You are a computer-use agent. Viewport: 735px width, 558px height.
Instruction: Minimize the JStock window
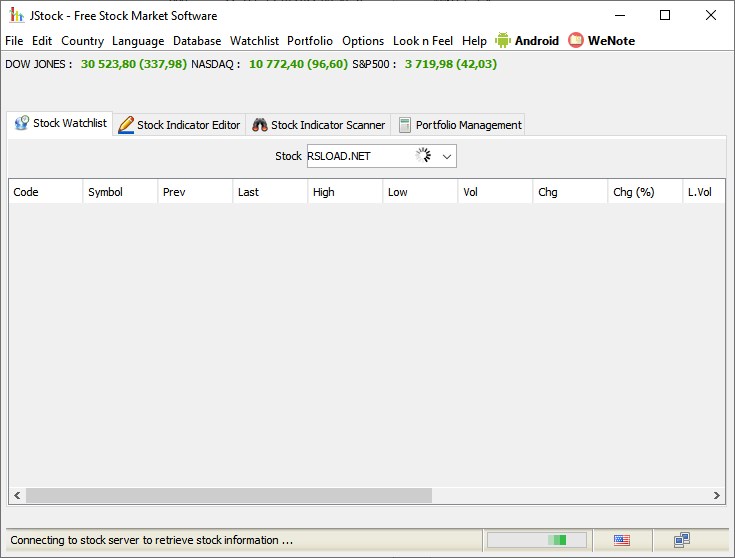click(620, 15)
